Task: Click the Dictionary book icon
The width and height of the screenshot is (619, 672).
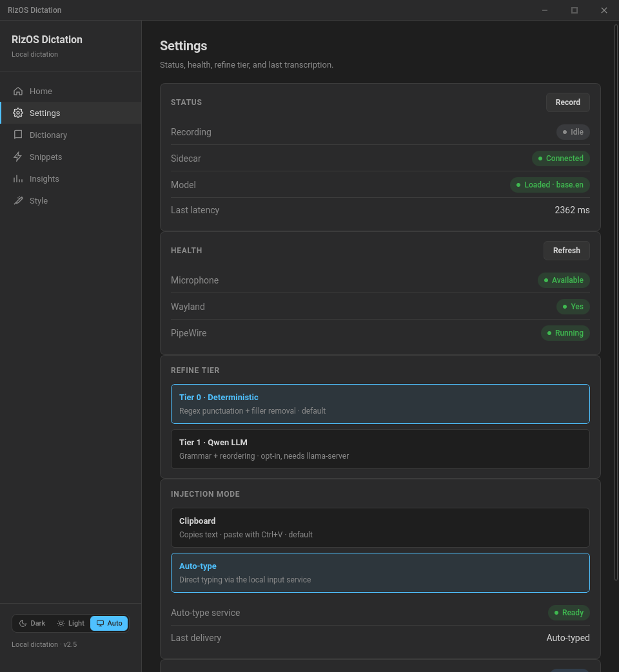Action: coord(18,135)
